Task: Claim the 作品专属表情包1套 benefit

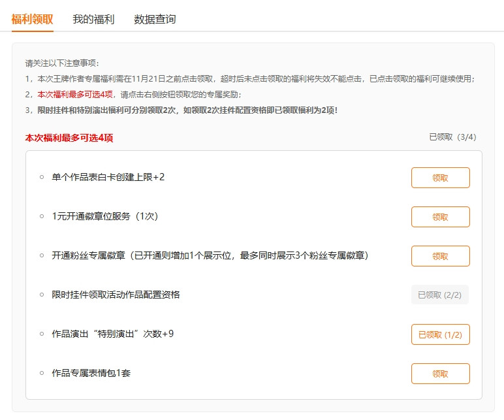Action: pos(440,374)
